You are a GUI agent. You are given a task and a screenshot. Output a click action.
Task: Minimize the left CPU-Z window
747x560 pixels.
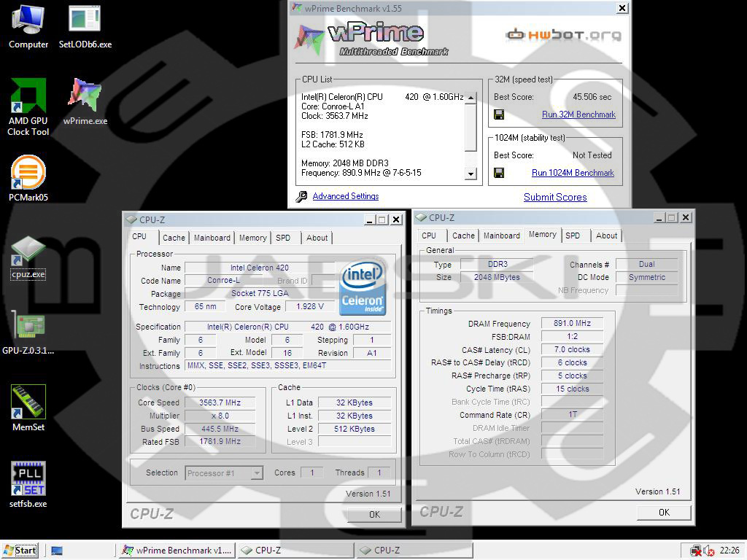[x=370, y=219]
